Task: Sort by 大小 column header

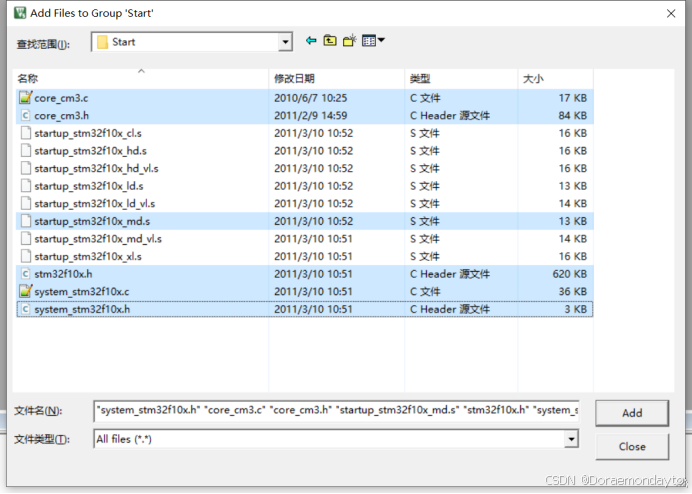Action: [x=556, y=79]
